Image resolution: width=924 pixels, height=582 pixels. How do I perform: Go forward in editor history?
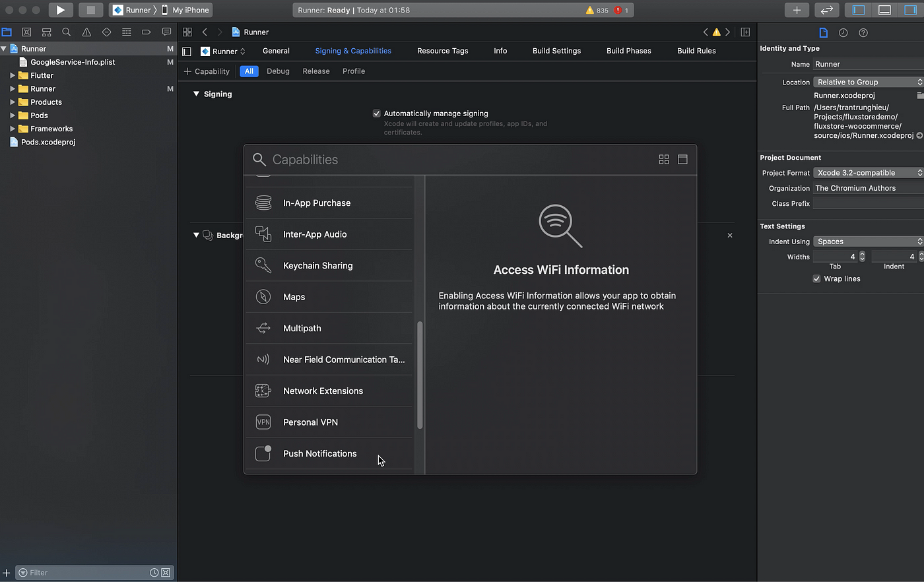pos(220,32)
